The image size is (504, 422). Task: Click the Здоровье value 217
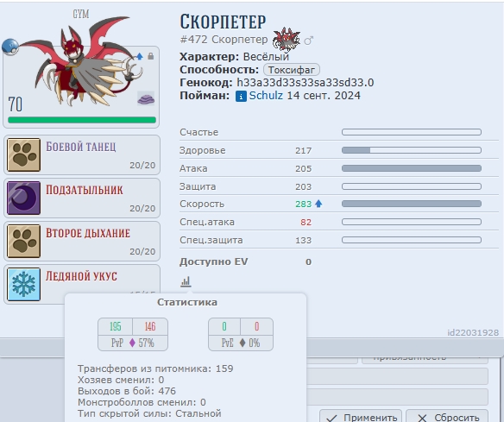click(x=304, y=151)
